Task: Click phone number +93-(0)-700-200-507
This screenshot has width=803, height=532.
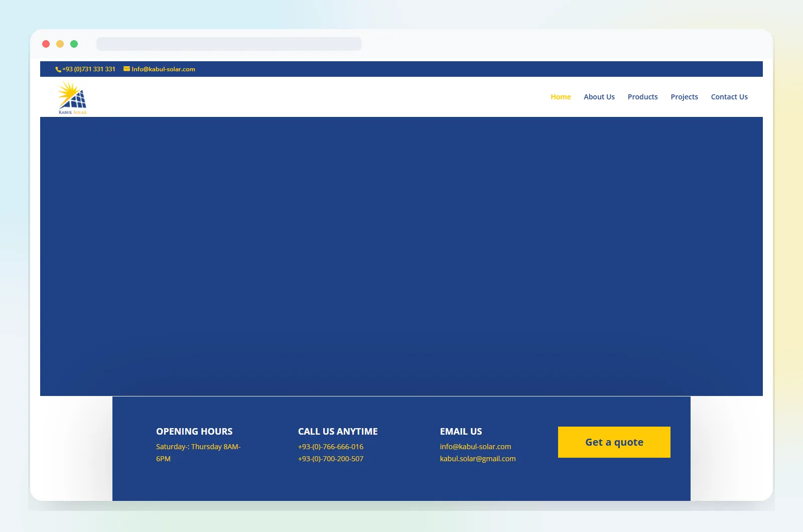Action: (331, 459)
